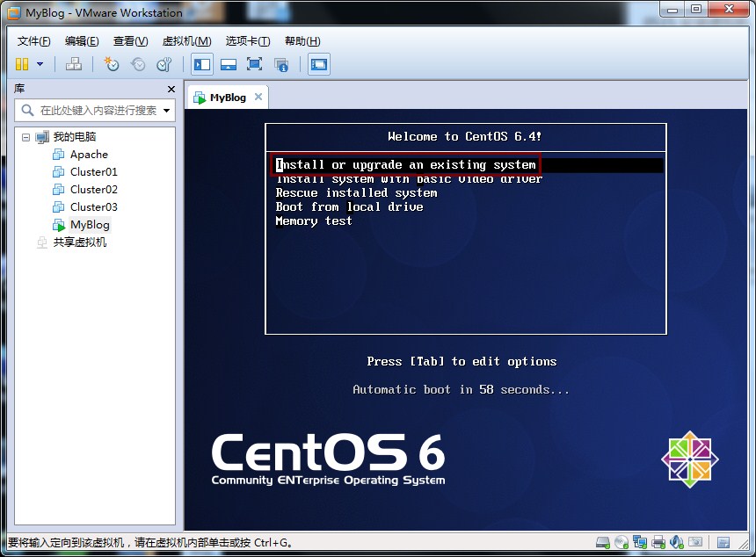The image size is (756, 557).
Task: Open the 虚拟机(M) menu
Action: (186, 41)
